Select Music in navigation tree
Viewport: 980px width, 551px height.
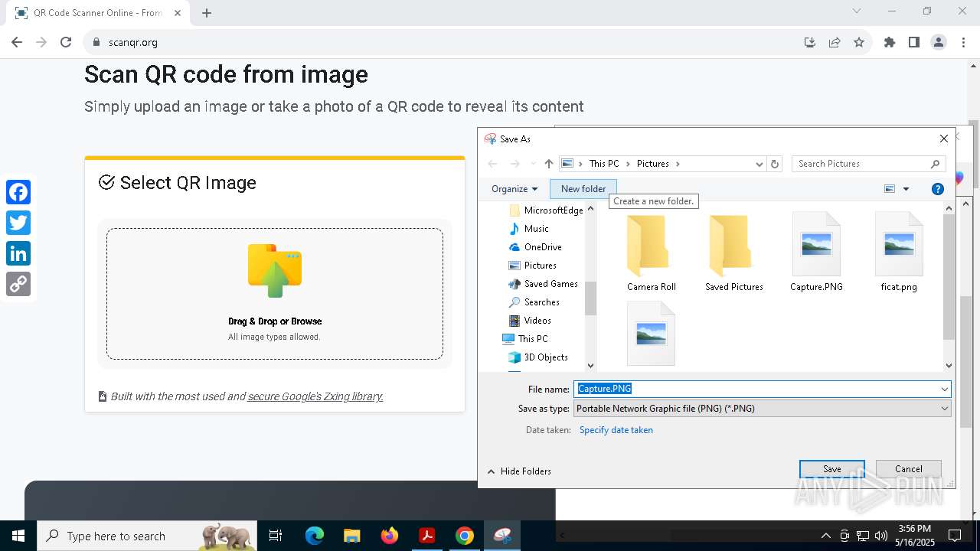[536, 229]
